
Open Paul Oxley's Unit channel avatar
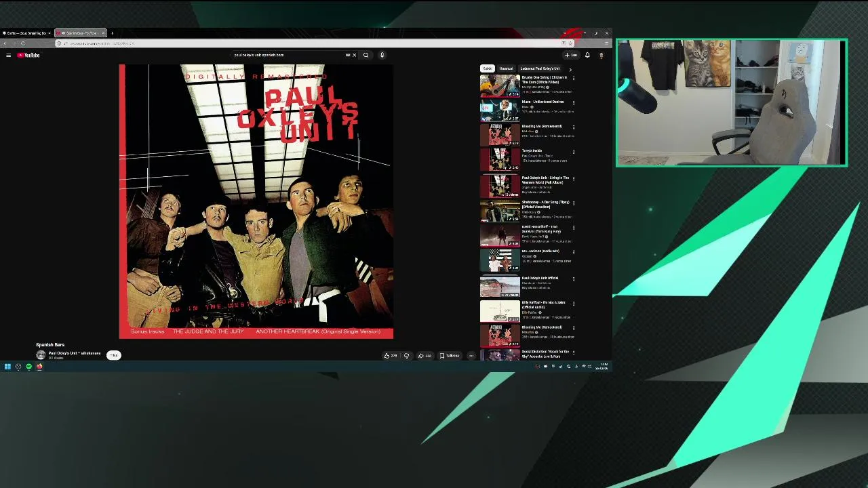(x=41, y=355)
